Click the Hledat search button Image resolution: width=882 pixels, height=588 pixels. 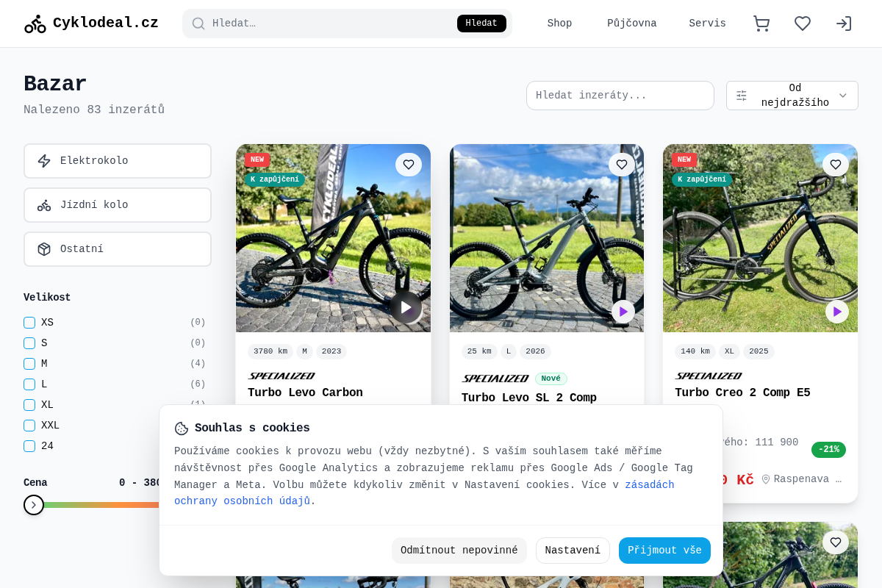(x=481, y=24)
